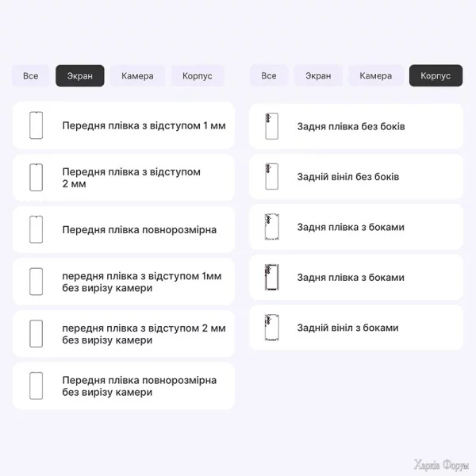
Task: Click phone icon for 'Передня плівка з відступом 1 мм'
Action: pos(36,125)
